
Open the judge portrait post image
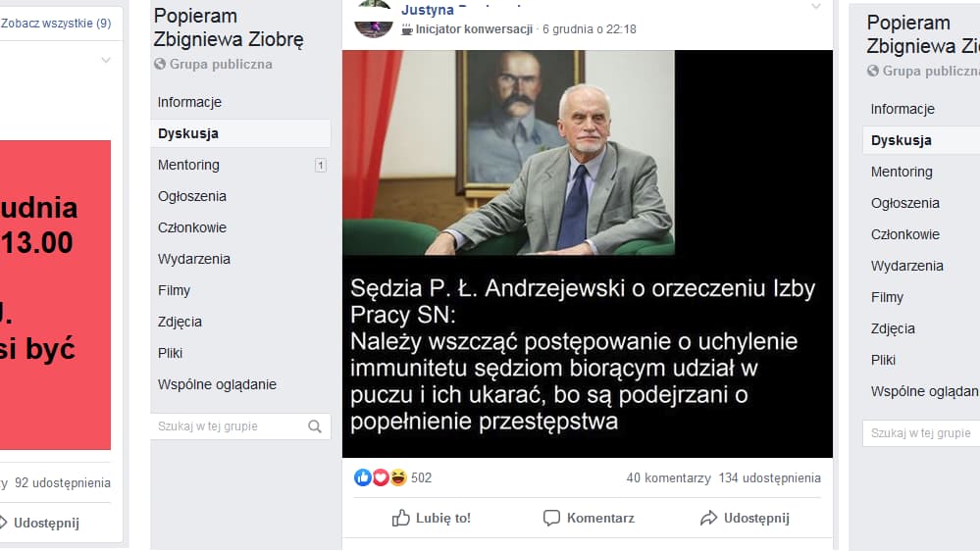click(588, 254)
